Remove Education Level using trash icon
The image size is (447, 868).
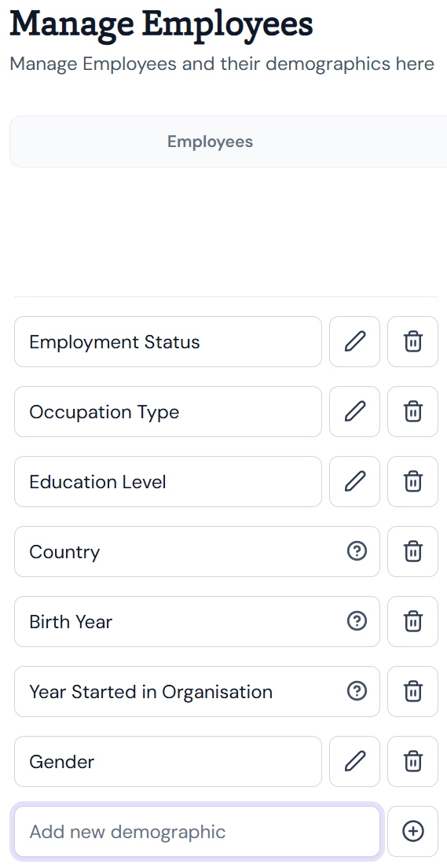click(x=412, y=482)
